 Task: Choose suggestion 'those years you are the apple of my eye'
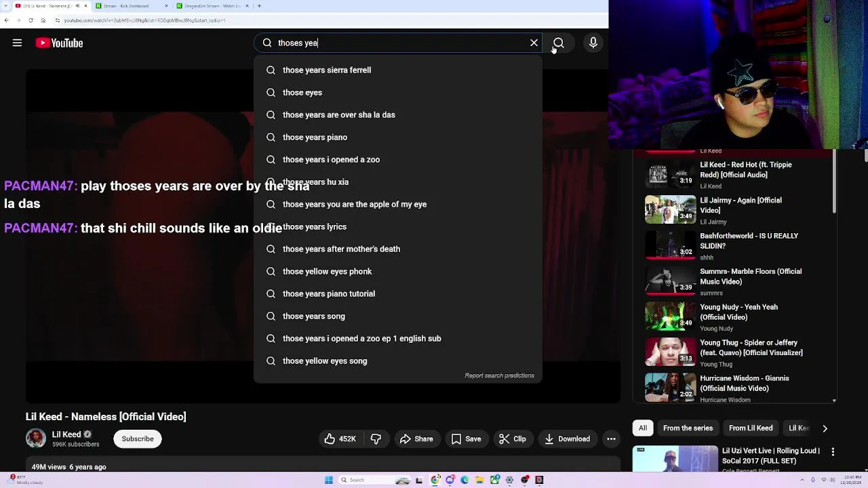(x=398, y=204)
